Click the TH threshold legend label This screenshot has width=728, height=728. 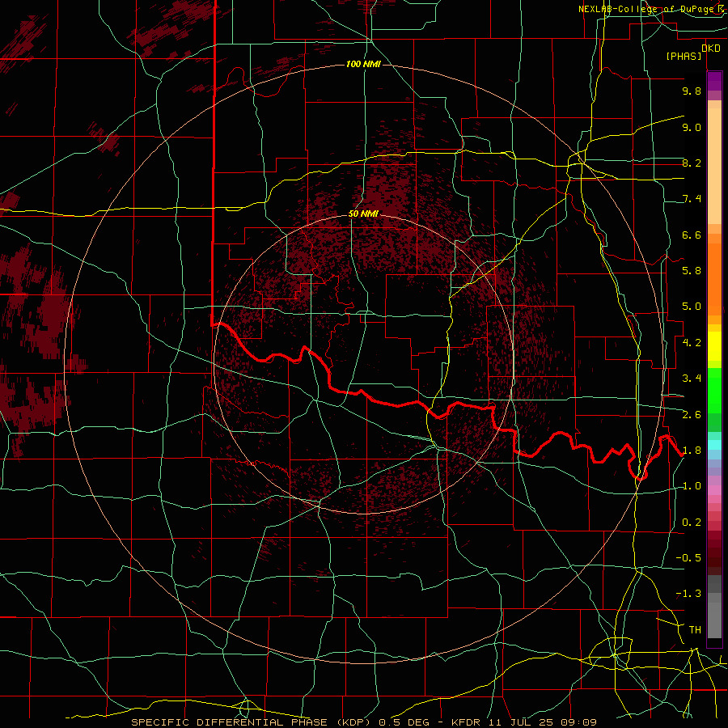point(695,630)
